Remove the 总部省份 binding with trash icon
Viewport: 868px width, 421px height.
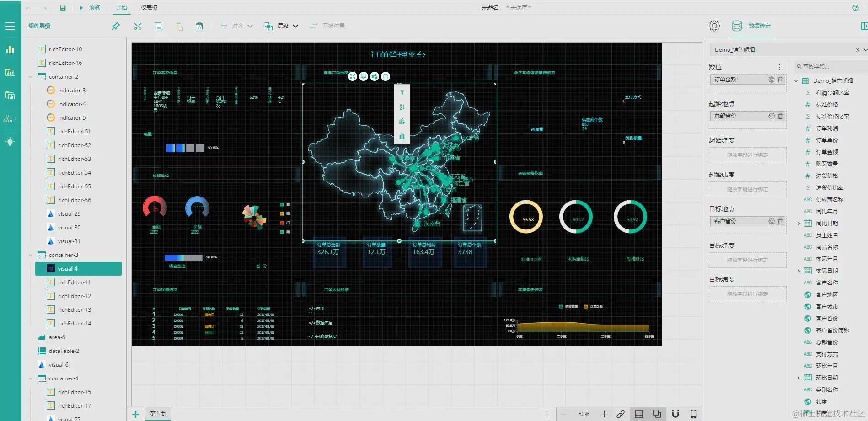[781, 116]
